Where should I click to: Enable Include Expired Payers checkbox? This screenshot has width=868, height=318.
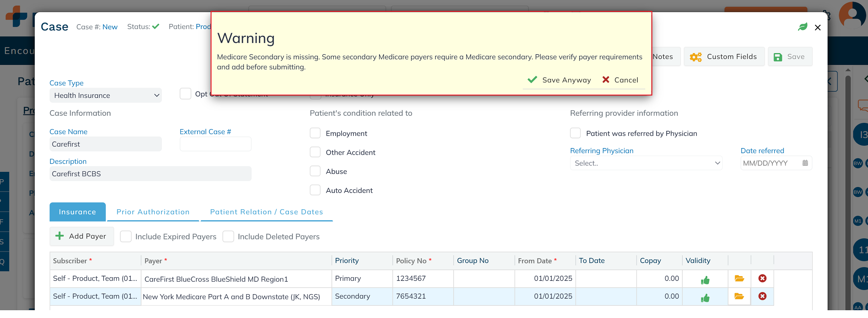(126, 236)
